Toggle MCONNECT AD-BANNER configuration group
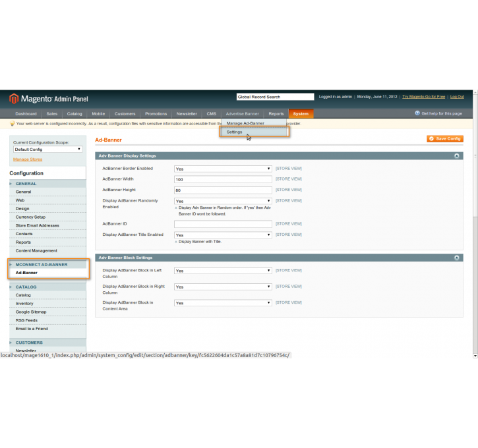Screen dimensions: 478x448 (47, 265)
